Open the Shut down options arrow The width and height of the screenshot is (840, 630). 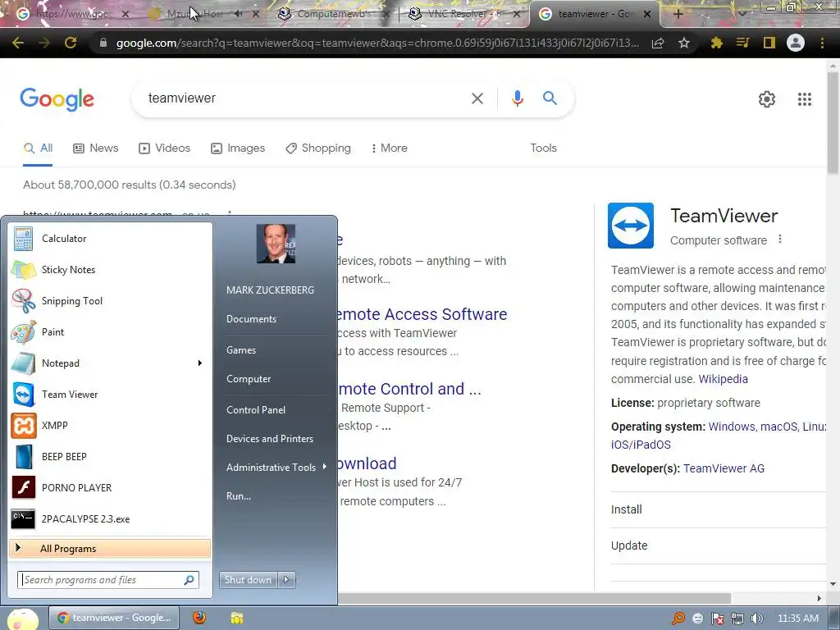pos(286,580)
